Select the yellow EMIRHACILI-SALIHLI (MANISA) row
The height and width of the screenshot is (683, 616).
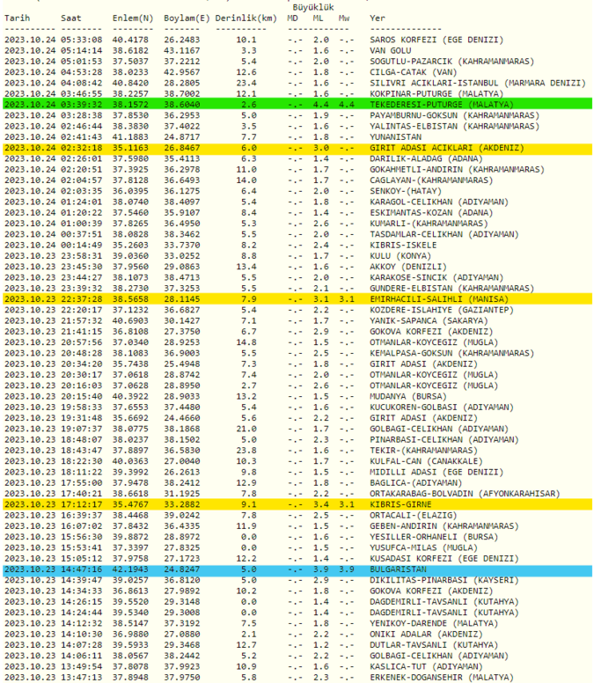[308, 298]
